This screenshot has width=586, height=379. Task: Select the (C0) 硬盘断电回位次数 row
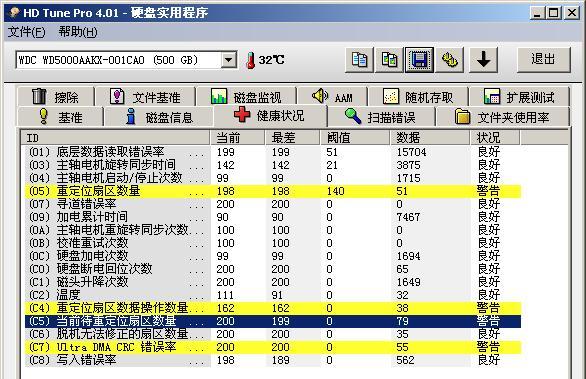click(x=273, y=269)
